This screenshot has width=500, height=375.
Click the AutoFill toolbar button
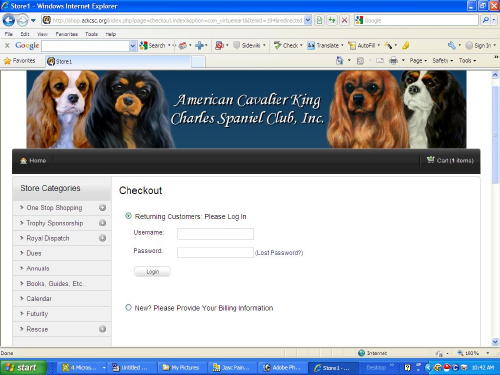coord(362,45)
